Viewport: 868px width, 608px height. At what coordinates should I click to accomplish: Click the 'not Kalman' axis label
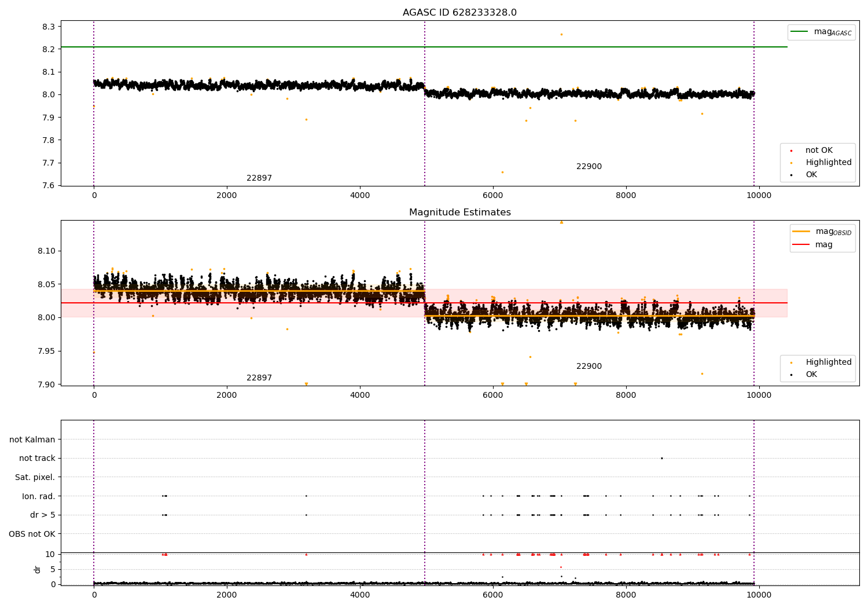click(x=32, y=439)
